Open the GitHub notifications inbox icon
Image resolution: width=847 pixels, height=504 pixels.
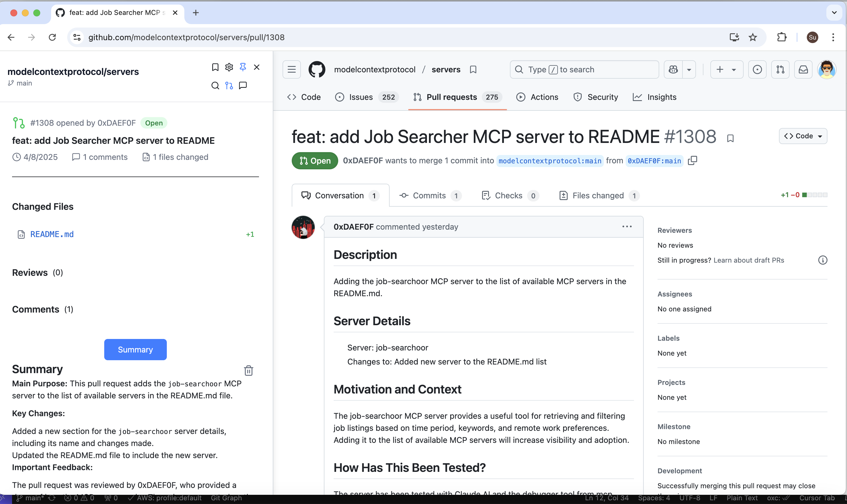point(803,70)
